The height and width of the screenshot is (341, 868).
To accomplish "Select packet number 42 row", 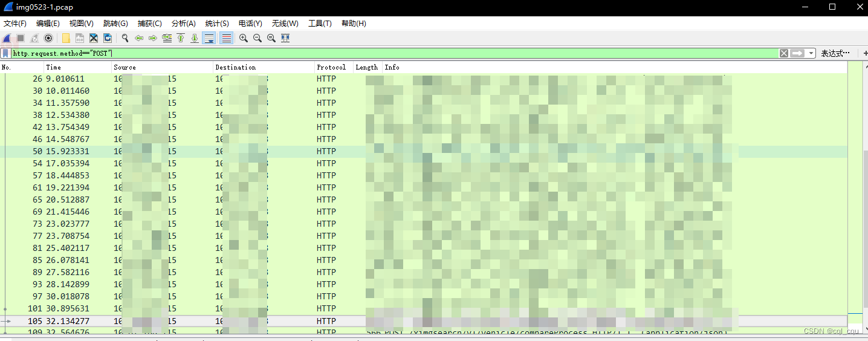I will coord(423,127).
